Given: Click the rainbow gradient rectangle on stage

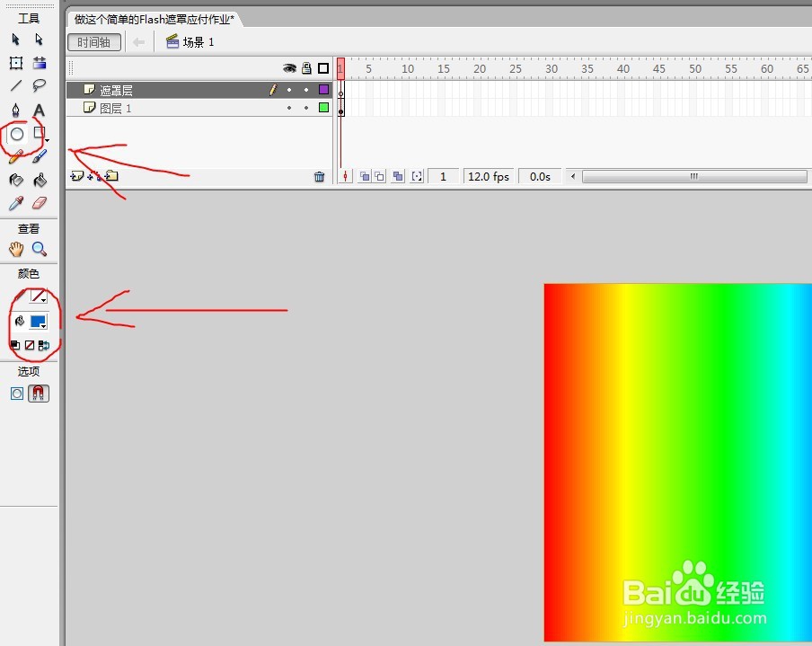Looking at the screenshot, I should (678, 463).
